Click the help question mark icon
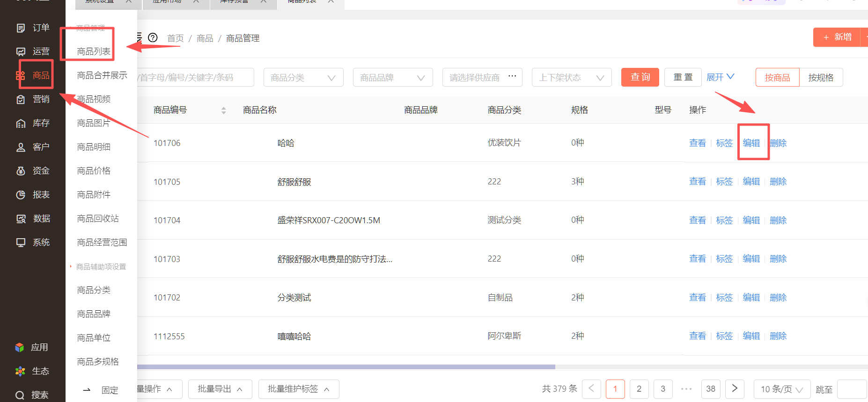The height and width of the screenshot is (402, 868). pyautogui.click(x=153, y=37)
